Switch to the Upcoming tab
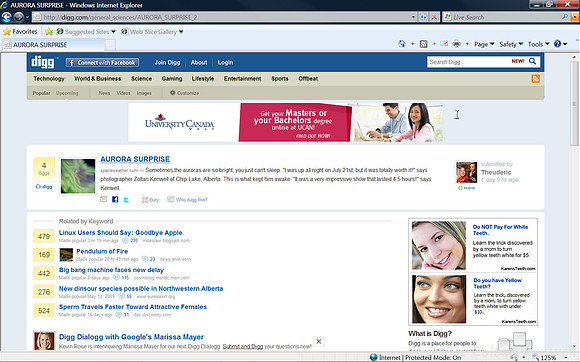 [x=67, y=93]
